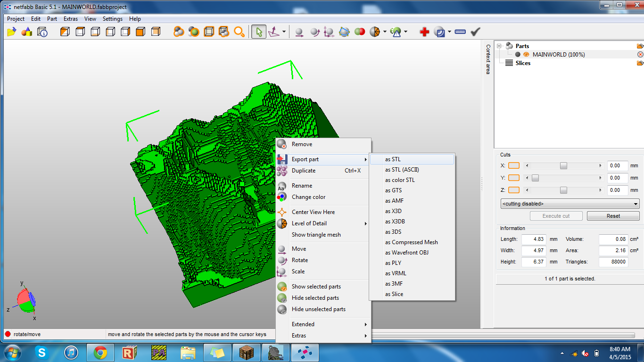Toggle the Y cut plane button

point(514,178)
